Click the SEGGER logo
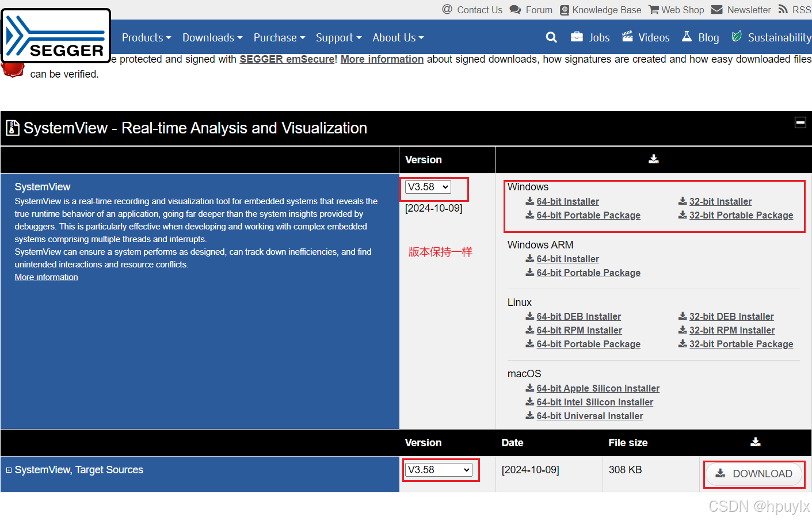The image size is (812, 521). [55, 35]
